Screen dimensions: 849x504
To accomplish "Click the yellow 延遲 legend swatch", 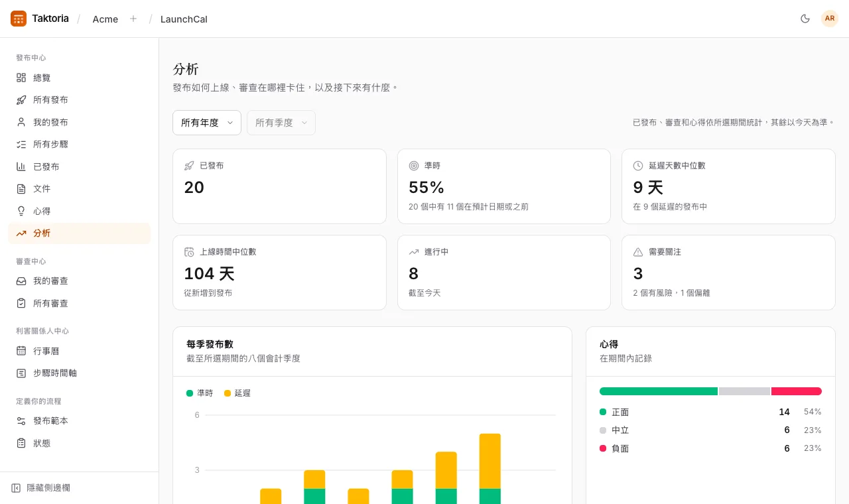I will click(x=228, y=393).
